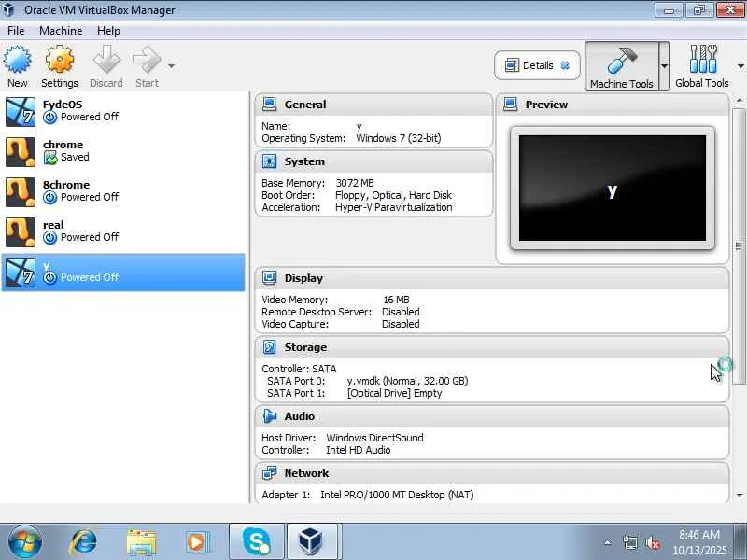Click the y VM preview thumbnail
Viewport: 747px width, 560px height.
[613, 189]
